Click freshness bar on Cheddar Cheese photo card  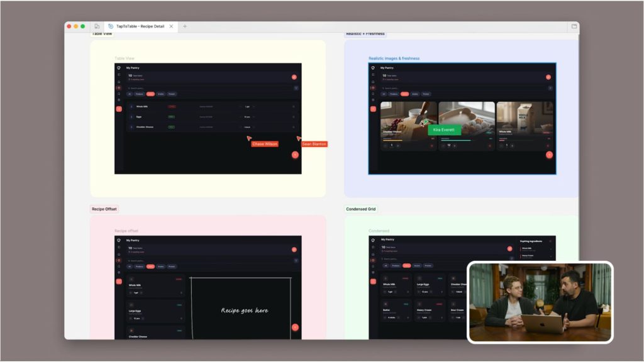click(x=409, y=140)
